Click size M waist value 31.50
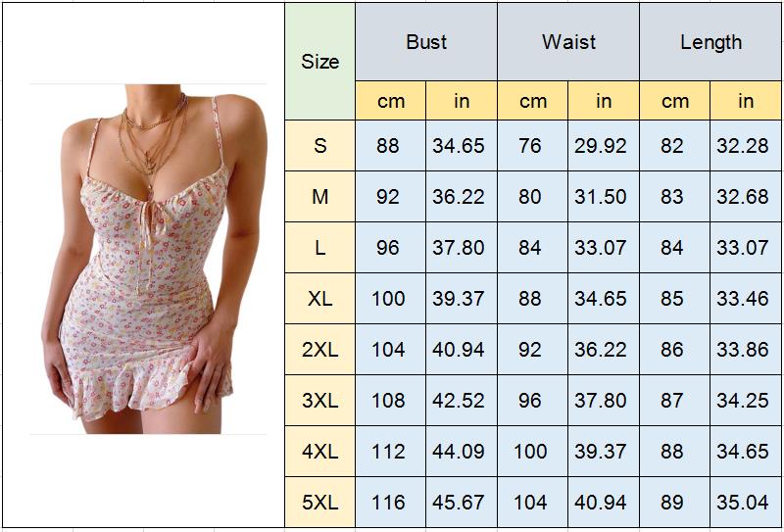This screenshot has width=784, height=532. click(603, 197)
